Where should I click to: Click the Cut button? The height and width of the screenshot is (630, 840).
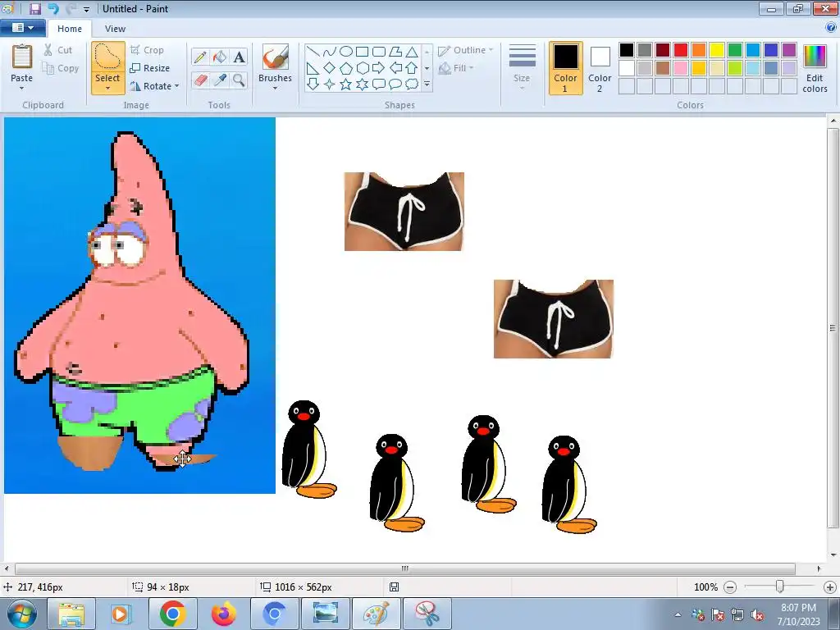pyautogui.click(x=58, y=50)
